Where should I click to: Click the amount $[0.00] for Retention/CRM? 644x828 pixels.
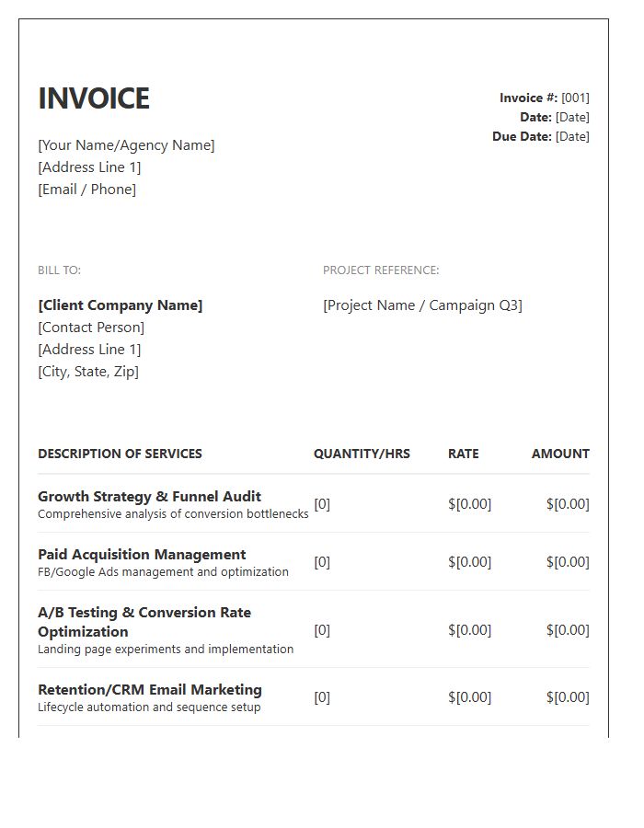568,697
